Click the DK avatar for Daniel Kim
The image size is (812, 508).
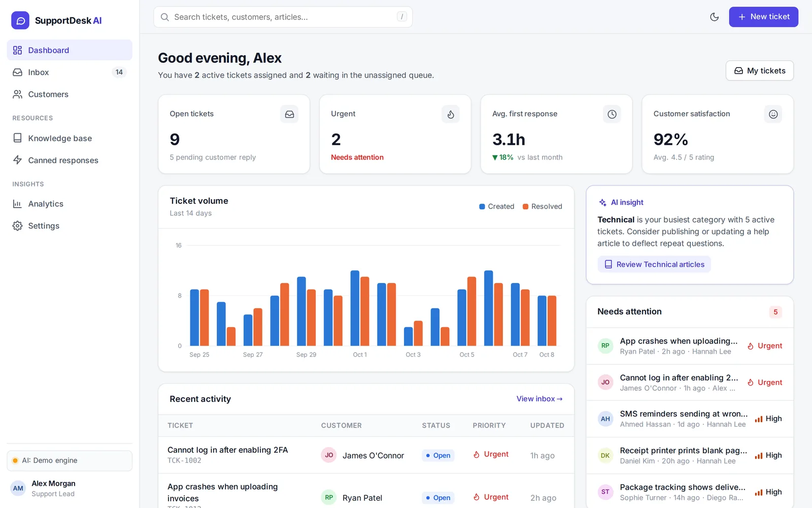[x=605, y=456]
